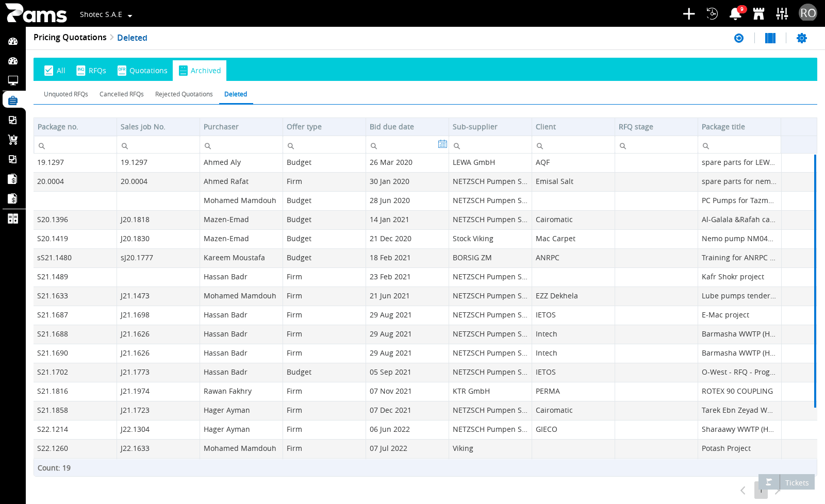Switch to the RFQs tab
The height and width of the screenshot is (504, 825).
(x=91, y=71)
